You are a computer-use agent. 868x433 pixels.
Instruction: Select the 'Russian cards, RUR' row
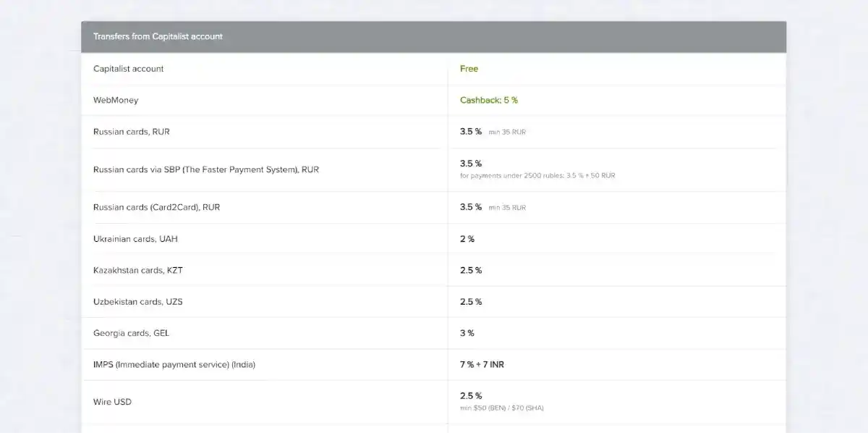pos(131,132)
